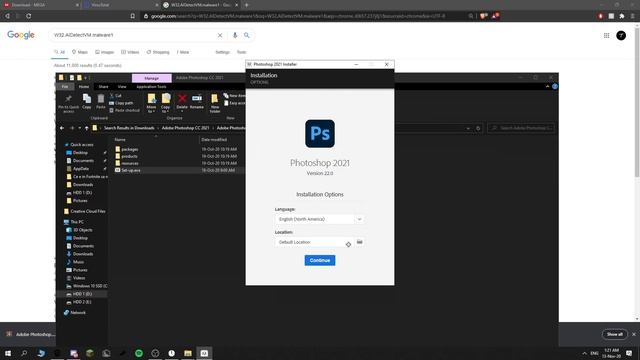Image resolution: width=640 pixels, height=360 pixels.
Task: Click the Explorer Back arrow
Action: (62, 128)
